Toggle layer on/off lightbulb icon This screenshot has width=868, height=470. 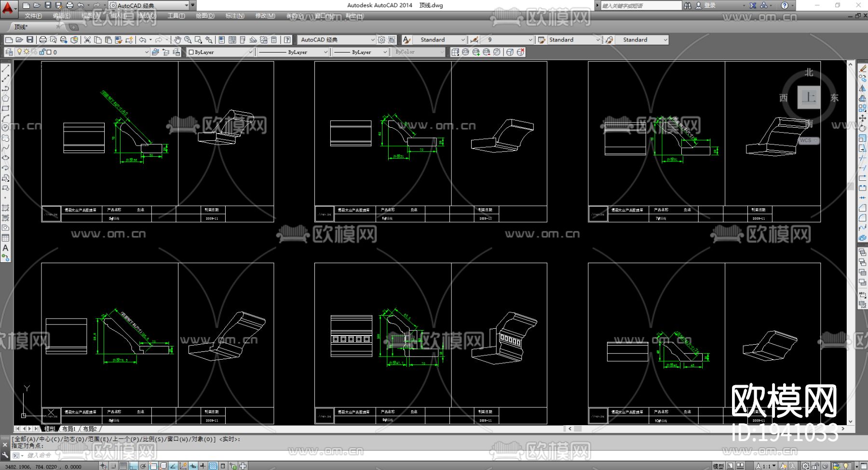[19, 52]
